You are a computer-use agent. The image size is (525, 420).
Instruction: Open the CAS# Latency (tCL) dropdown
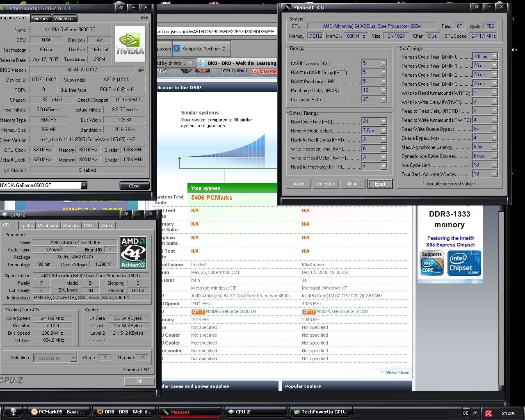coord(383,63)
